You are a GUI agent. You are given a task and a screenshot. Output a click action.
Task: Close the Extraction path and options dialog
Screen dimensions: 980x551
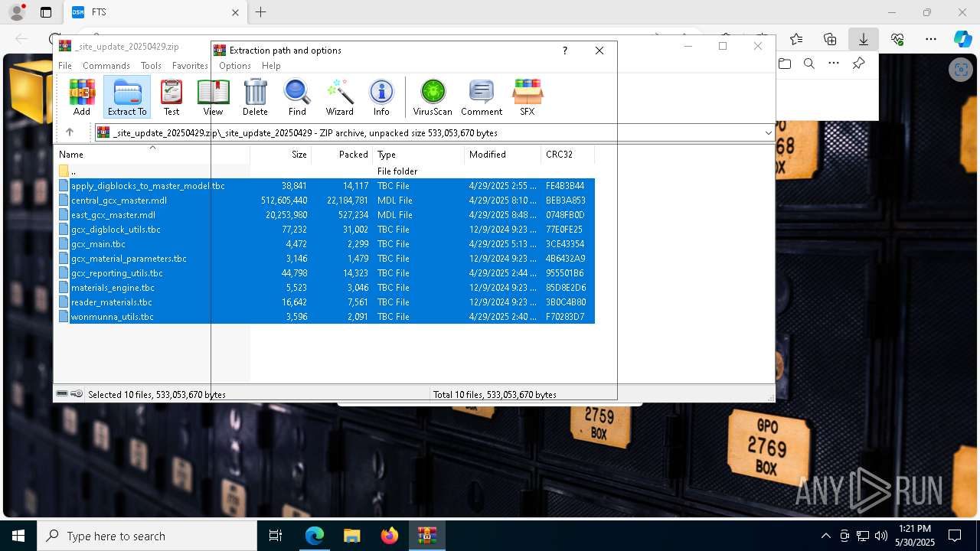[599, 51]
